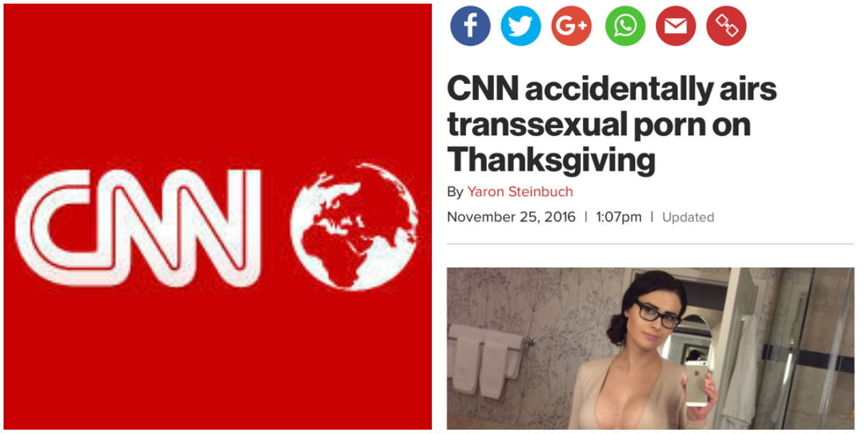Viewport: 868px width, 434px height.
Task: Click the white globe graphic beside CNN
Action: tap(354, 226)
